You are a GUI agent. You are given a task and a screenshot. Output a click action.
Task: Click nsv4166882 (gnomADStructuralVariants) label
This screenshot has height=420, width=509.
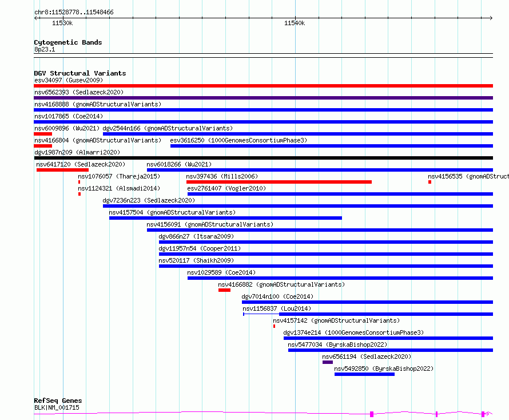click(281, 284)
